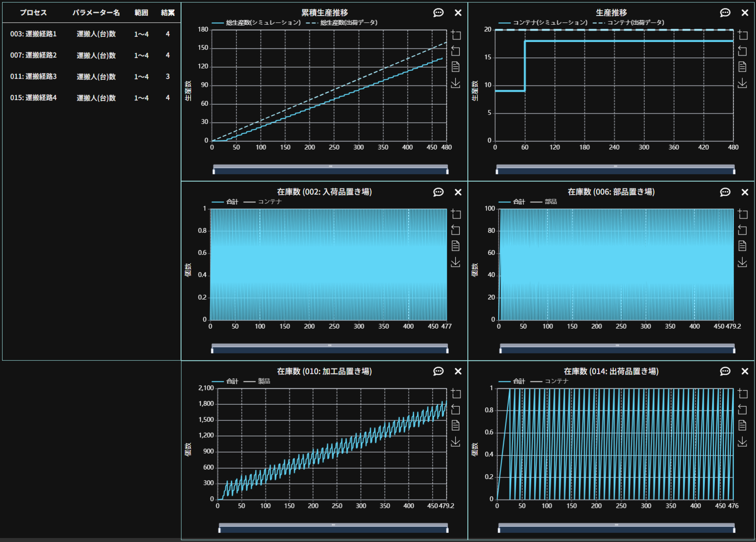This screenshot has width=756, height=542.
Task: Save the 生産推移 chart as image
Action: [x=742, y=83]
